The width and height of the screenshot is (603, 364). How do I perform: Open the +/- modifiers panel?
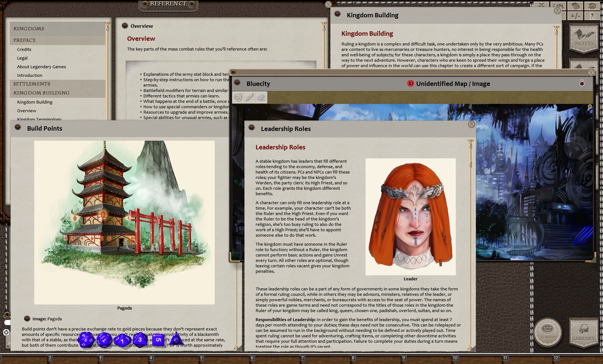pos(575,16)
